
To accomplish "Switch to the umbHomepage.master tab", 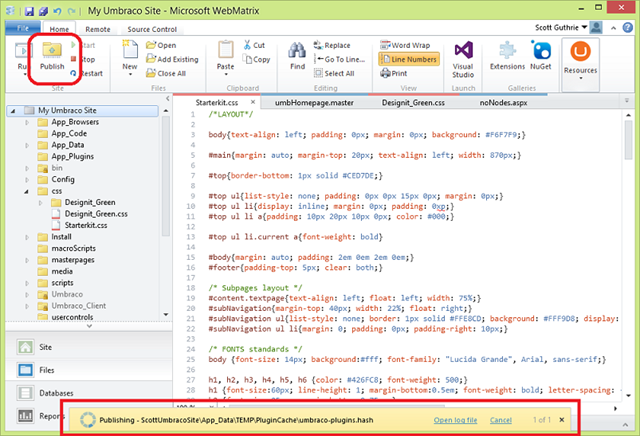I will (314, 103).
